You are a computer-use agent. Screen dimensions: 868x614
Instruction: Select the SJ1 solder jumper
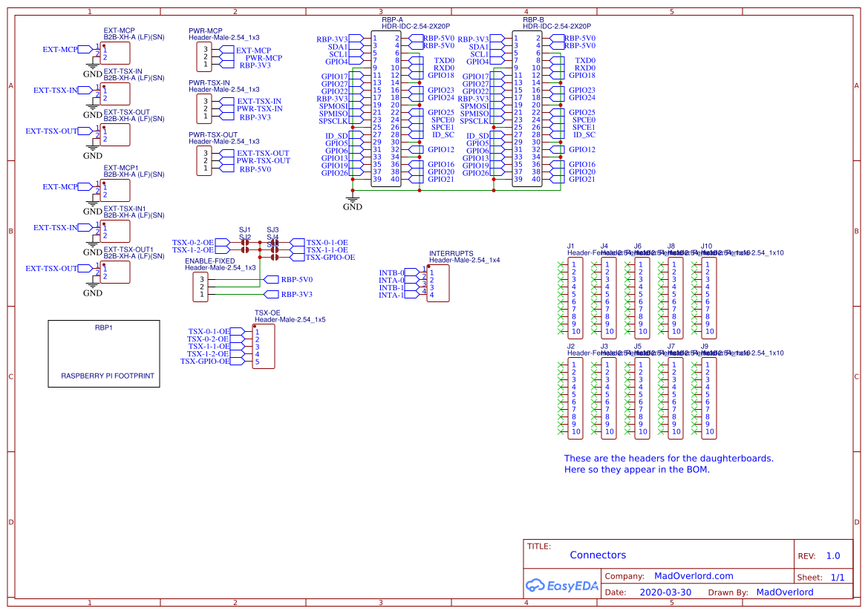tap(244, 243)
